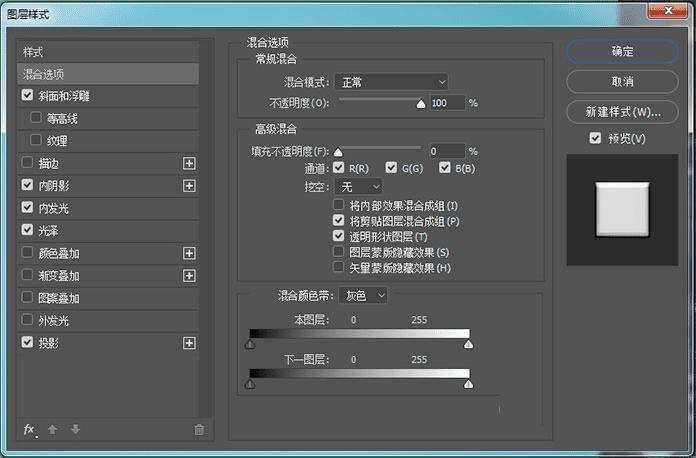Enable 图层蒙版隐藏效果 checkbox
This screenshot has height=458, width=696.
[x=339, y=251]
